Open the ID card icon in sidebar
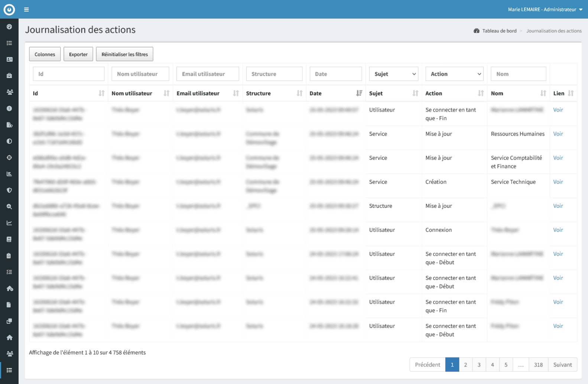 (9, 59)
